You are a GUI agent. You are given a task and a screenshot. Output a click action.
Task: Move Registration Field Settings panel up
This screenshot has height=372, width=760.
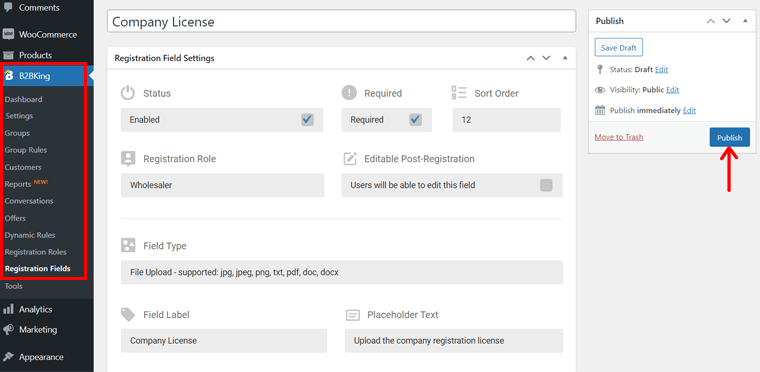click(531, 58)
